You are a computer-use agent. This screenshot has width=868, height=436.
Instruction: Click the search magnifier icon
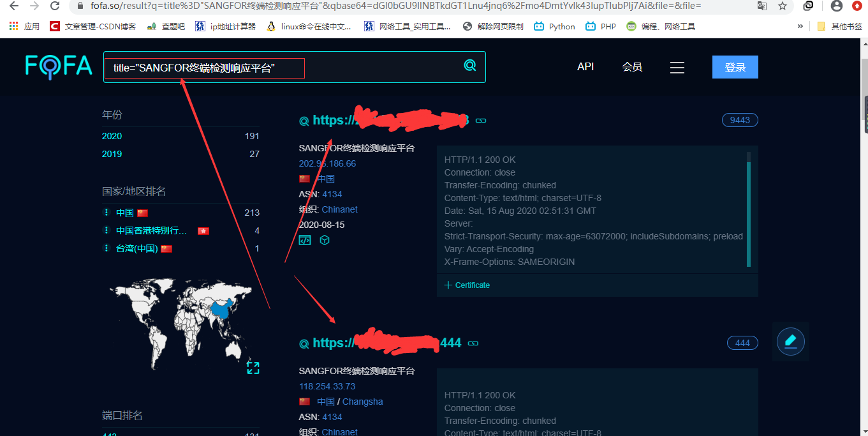pos(470,65)
